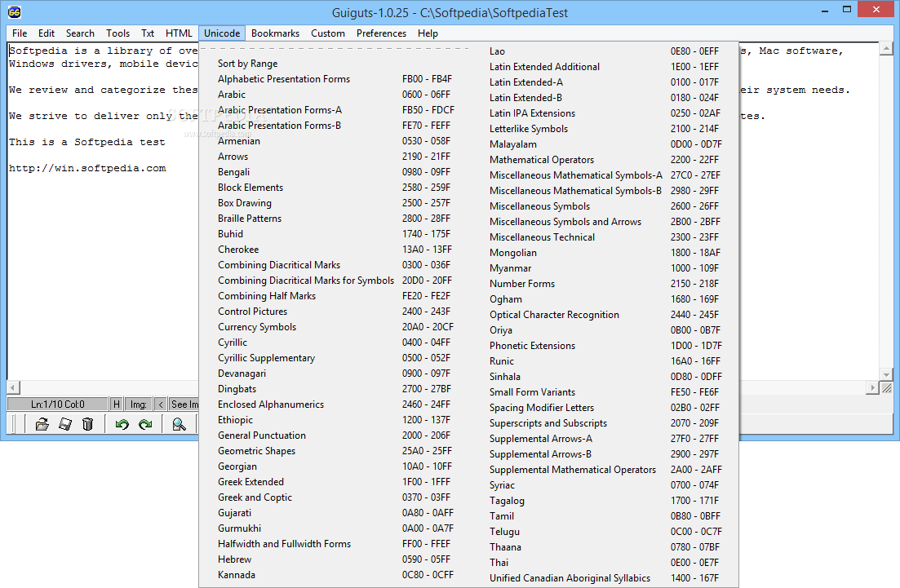Choose the Runic block
Screen dimensions: 900x588
(605, 361)
